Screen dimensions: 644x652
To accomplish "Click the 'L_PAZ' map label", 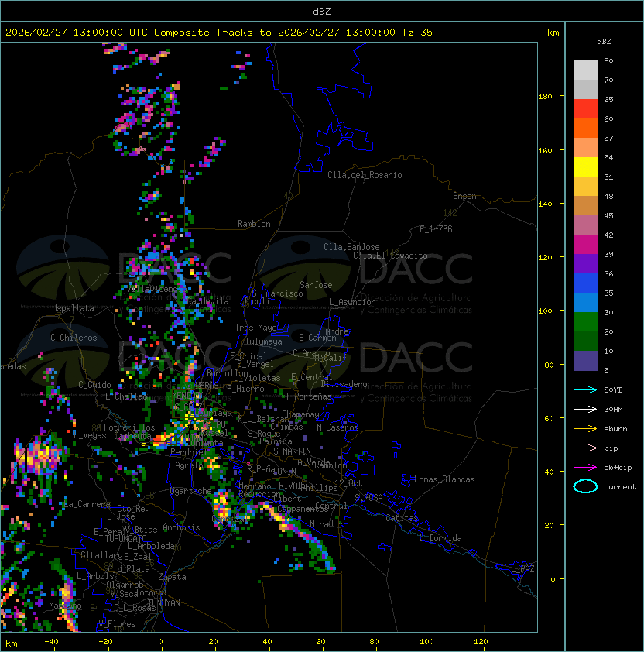I will click(x=522, y=569).
